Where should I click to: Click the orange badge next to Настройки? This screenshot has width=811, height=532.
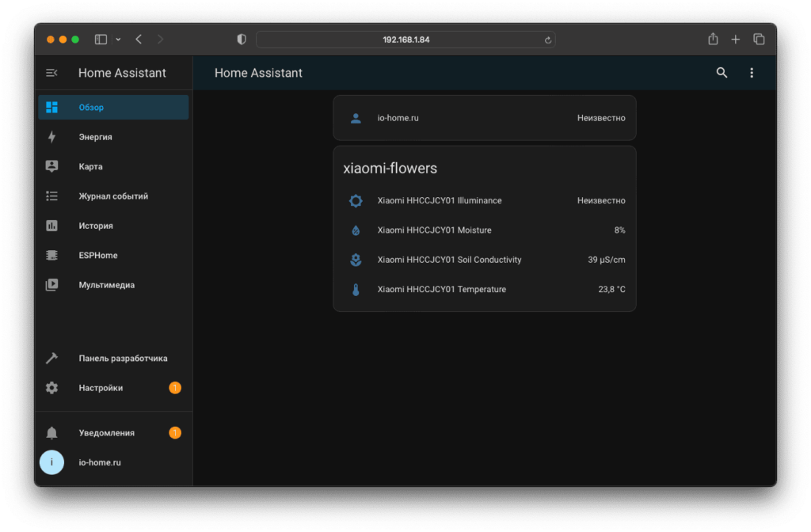[175, 388]
